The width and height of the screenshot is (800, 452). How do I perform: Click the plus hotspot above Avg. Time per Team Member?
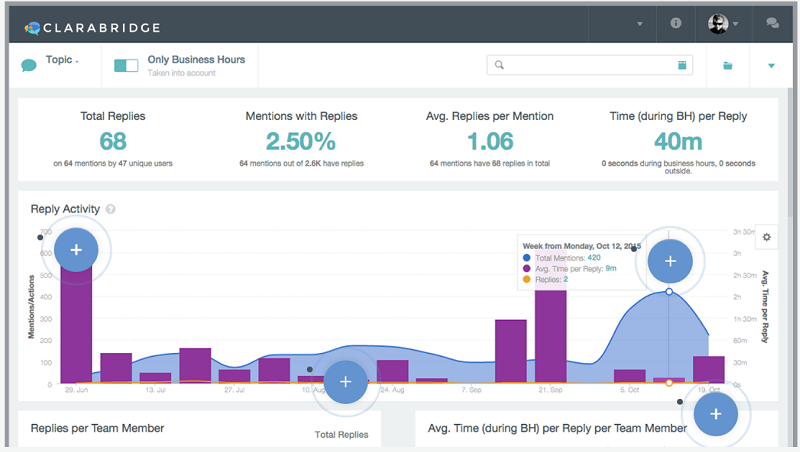click(715, 413)
